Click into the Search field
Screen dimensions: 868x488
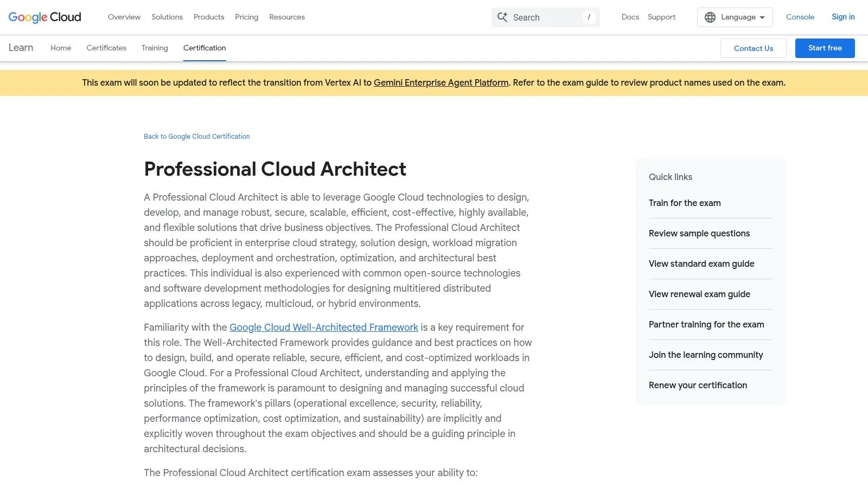pos(545,17)
